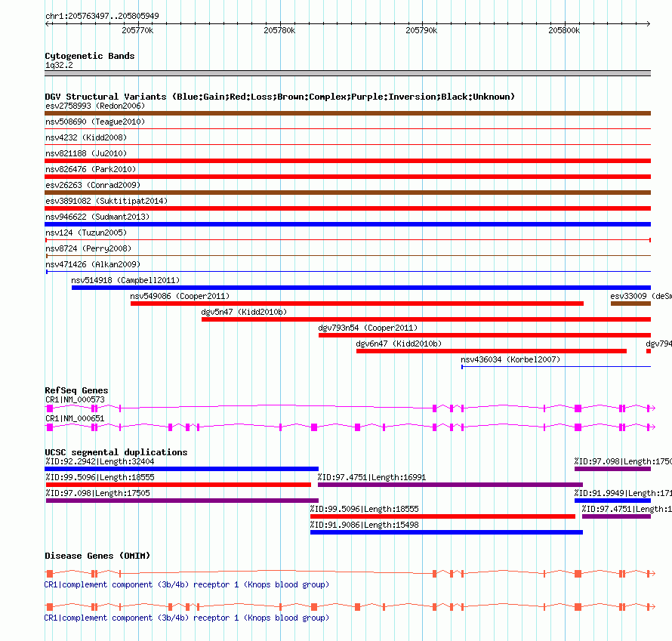Screen dimensions: 672x641
Task: Select the nsv508690 (Teague2010) variant line
Action: pos(347,128)
